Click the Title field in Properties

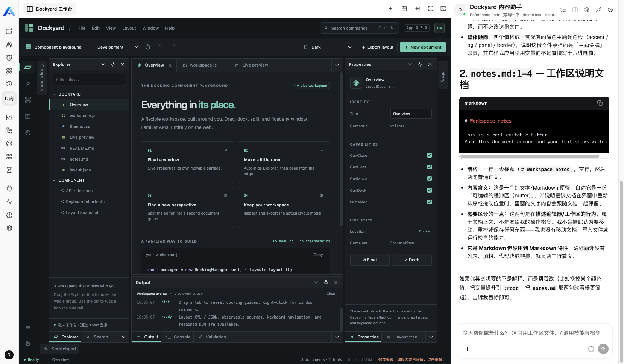(x=411, y=114)
